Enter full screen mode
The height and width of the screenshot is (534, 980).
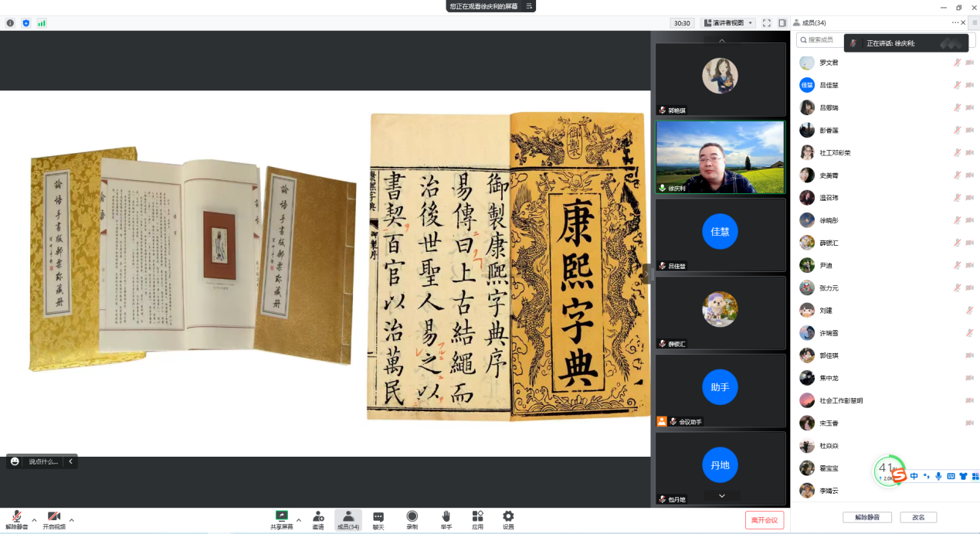click(767, 23)
